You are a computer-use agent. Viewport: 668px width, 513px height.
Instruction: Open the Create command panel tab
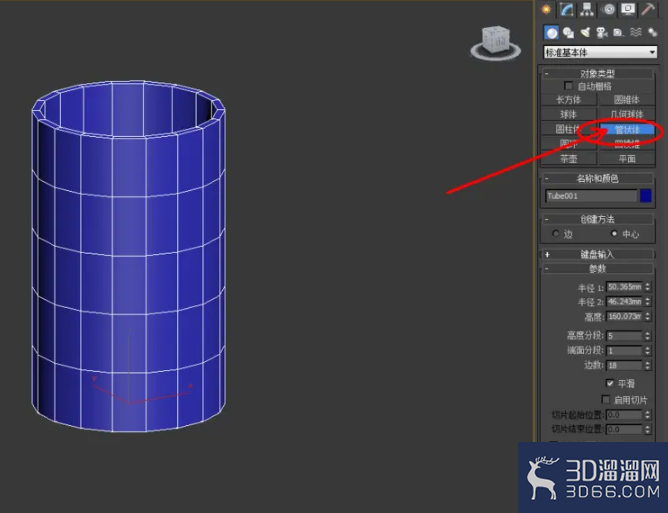[x=547, y=9]
